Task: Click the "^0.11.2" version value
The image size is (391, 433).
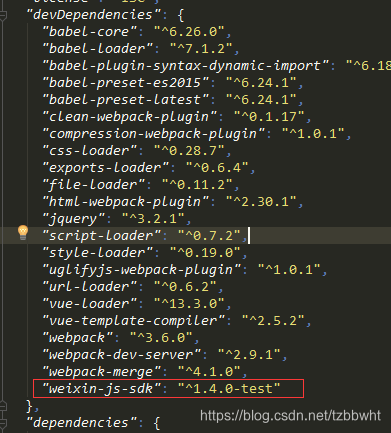Action: click(198, 185)
